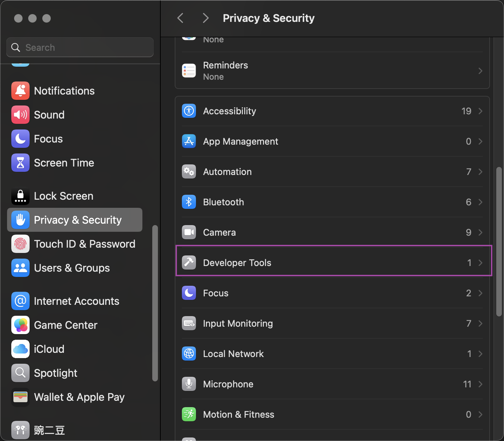
Task: Open Notifications bell icon in sidebar
Action: 20,91
